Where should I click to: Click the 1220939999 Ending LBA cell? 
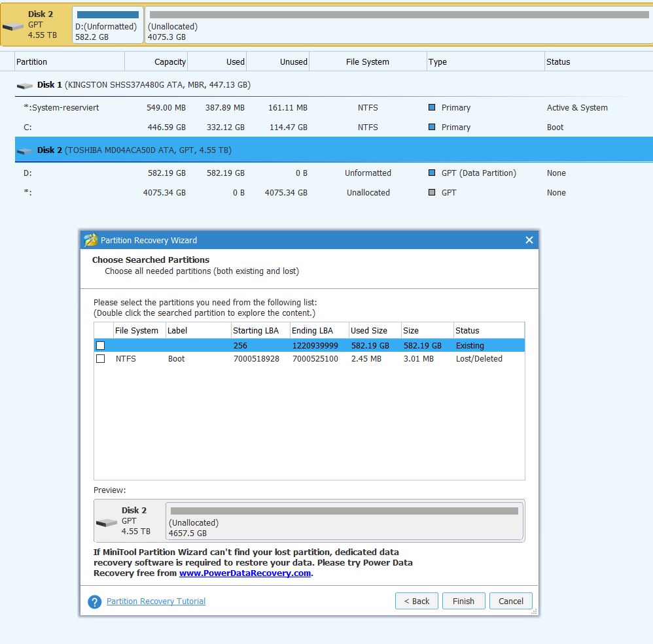point(315,345)
